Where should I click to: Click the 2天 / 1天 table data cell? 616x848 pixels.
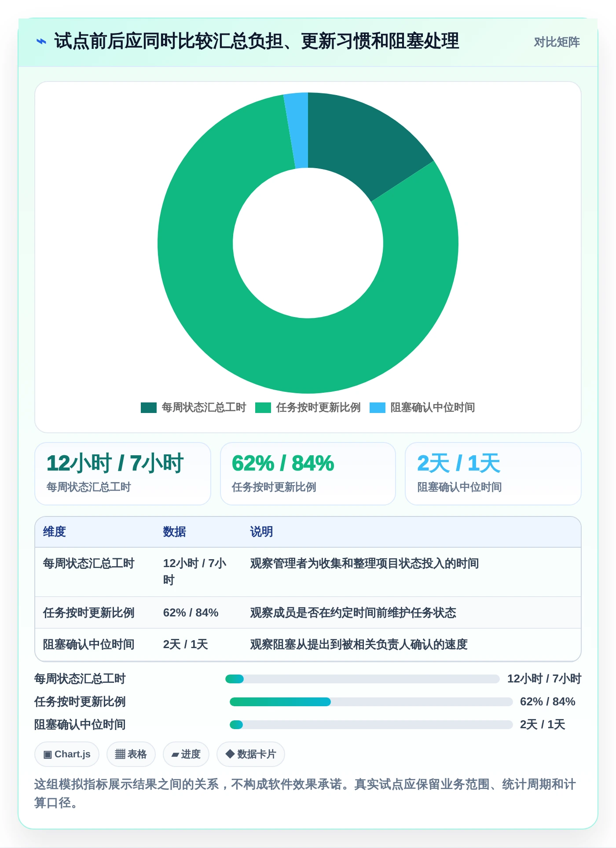(185, 645)
